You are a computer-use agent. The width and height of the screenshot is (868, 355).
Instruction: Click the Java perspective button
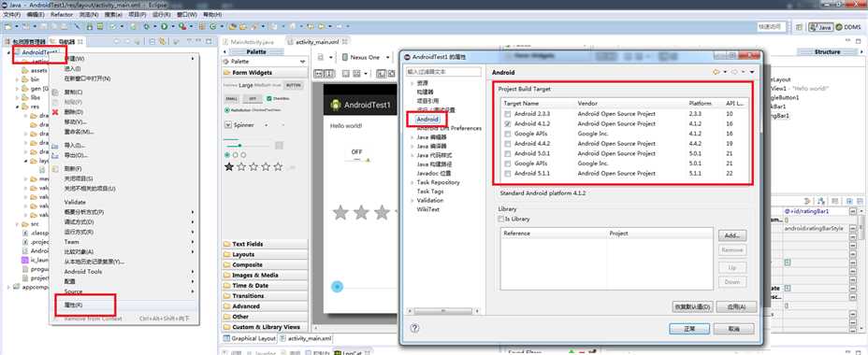tap(820, 26)
